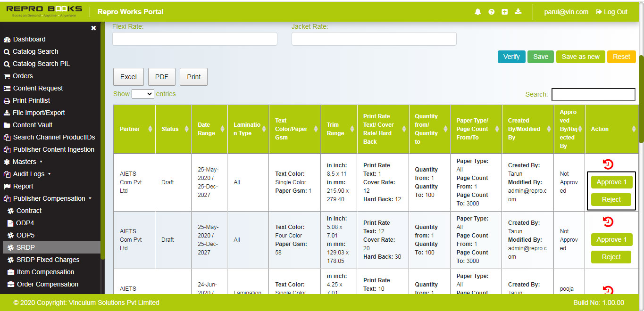Image resolution: width=644 pixels, height=311 pixels.
Task: Close the sidebar with the X icon
Action: point(93,28)
